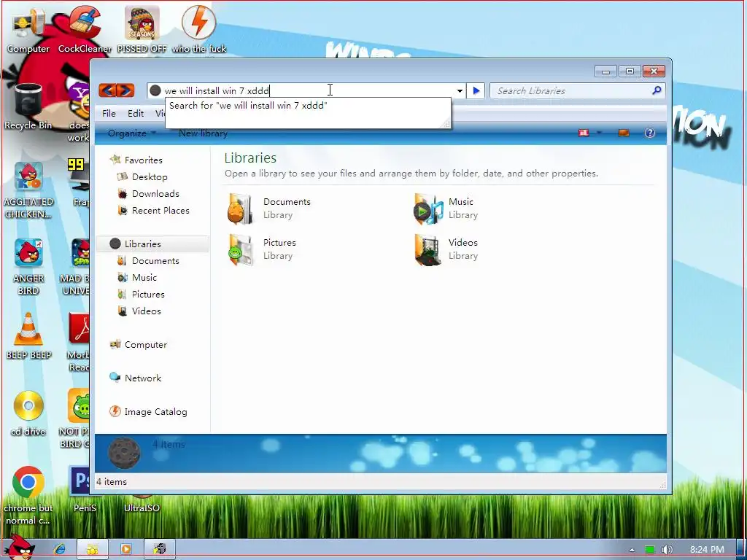Select Libraries in the navigation pane
The height and width of the screenshot is (560, 747).
(152, 244)
